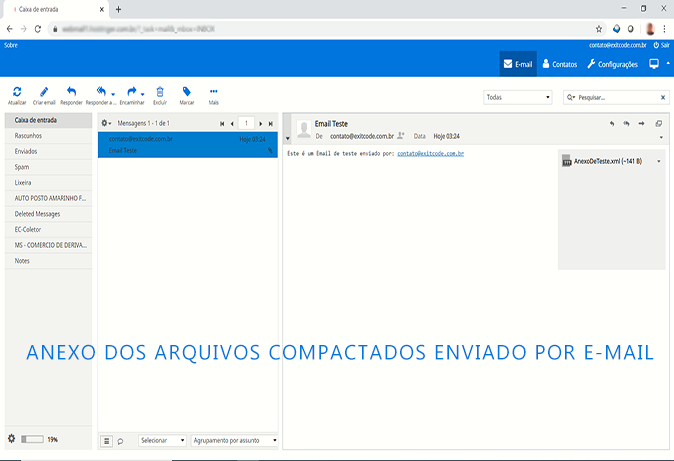Viewport: 674px width, 461px height.
Task: Click the monitor icon in blue header
Action: 654,64
